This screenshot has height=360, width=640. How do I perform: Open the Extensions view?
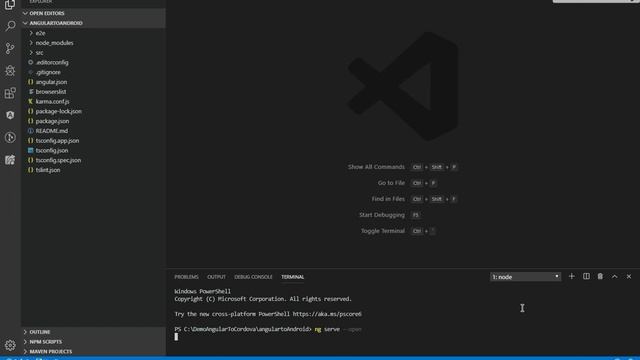pos(10,93)
